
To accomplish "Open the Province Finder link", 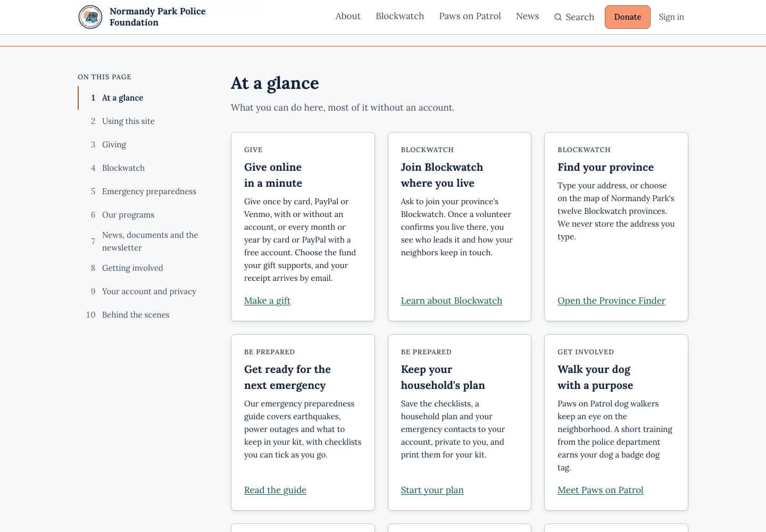I will tap(611, 301).
